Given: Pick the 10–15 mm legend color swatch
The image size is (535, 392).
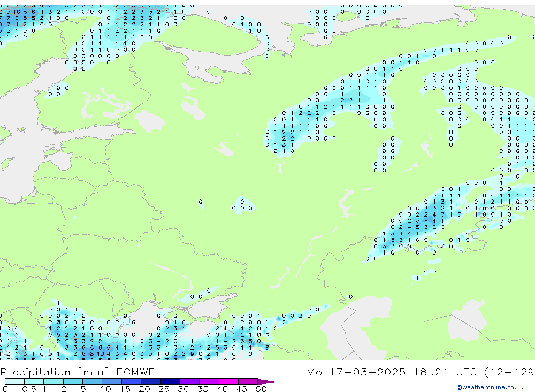Looking at the screenshot, I should pyautogui.click(x=112, y=381).
